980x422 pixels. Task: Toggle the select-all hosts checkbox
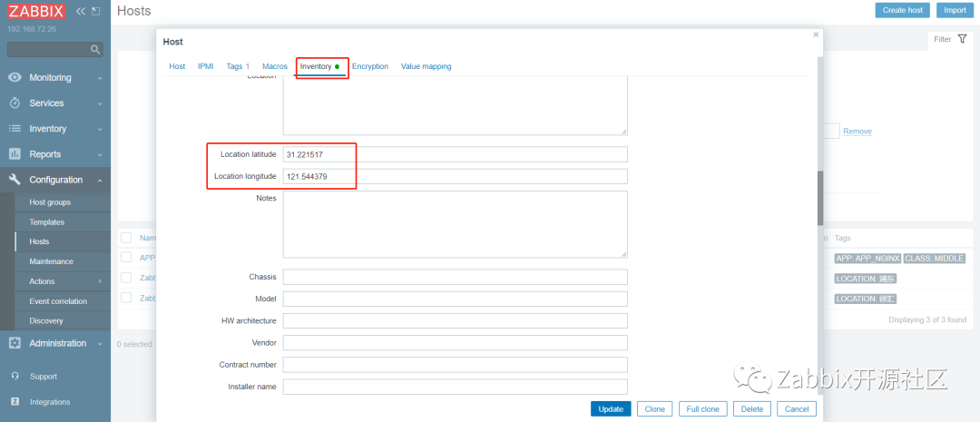click(x=126, y=238)
